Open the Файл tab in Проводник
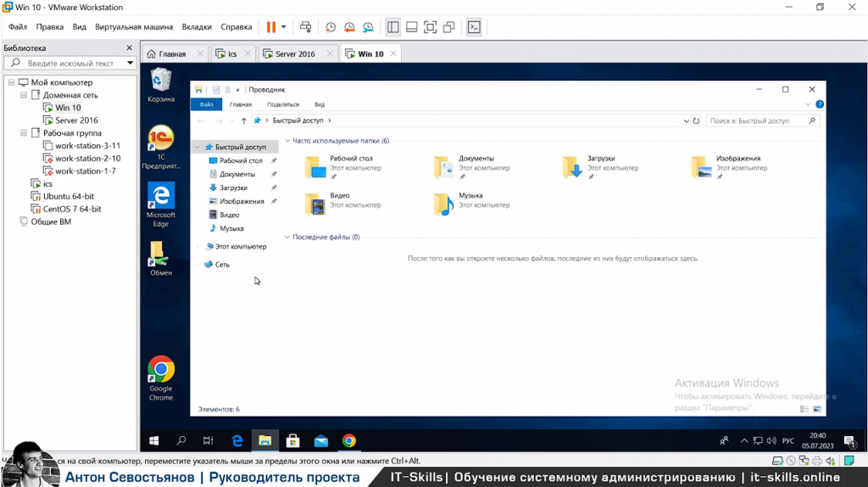 [207, 104]
